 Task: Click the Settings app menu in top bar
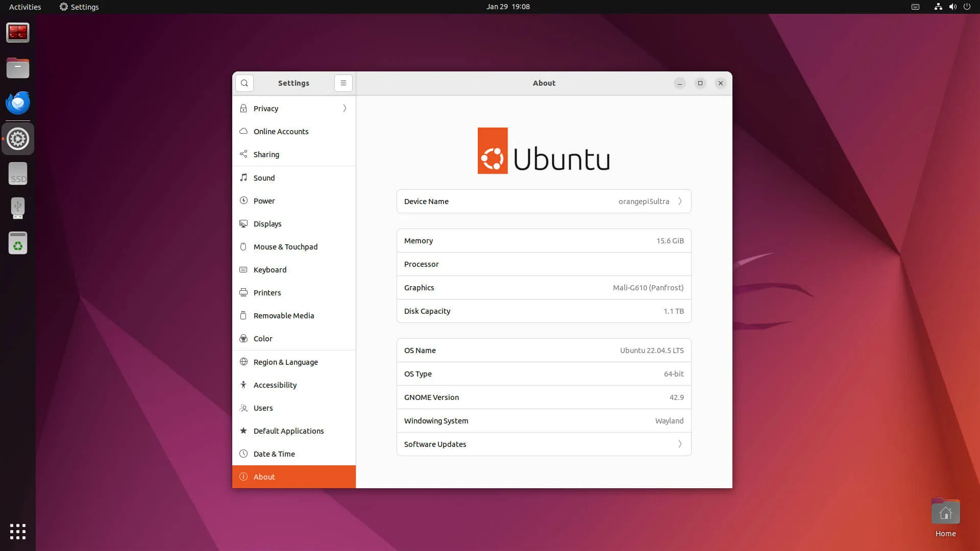[79, 7]
